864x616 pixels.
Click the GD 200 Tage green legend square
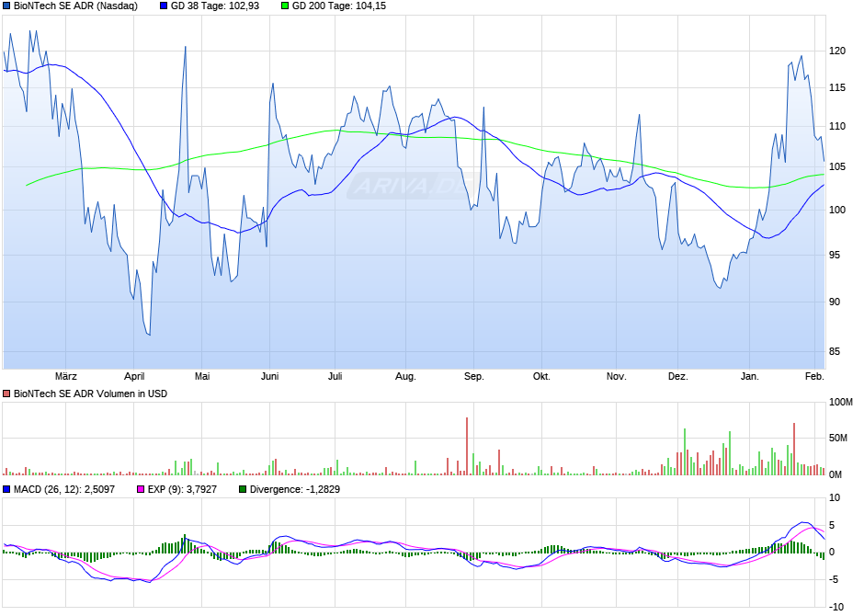[284, 6]
